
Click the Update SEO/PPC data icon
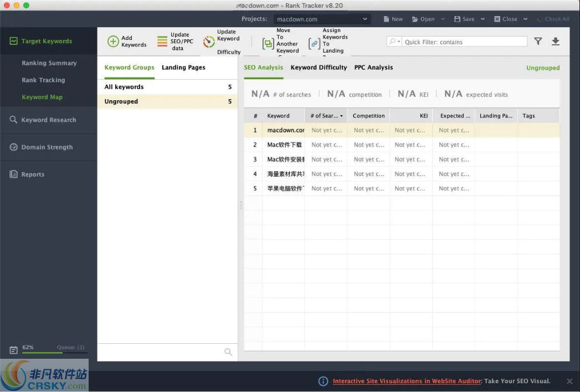point(162,41)
